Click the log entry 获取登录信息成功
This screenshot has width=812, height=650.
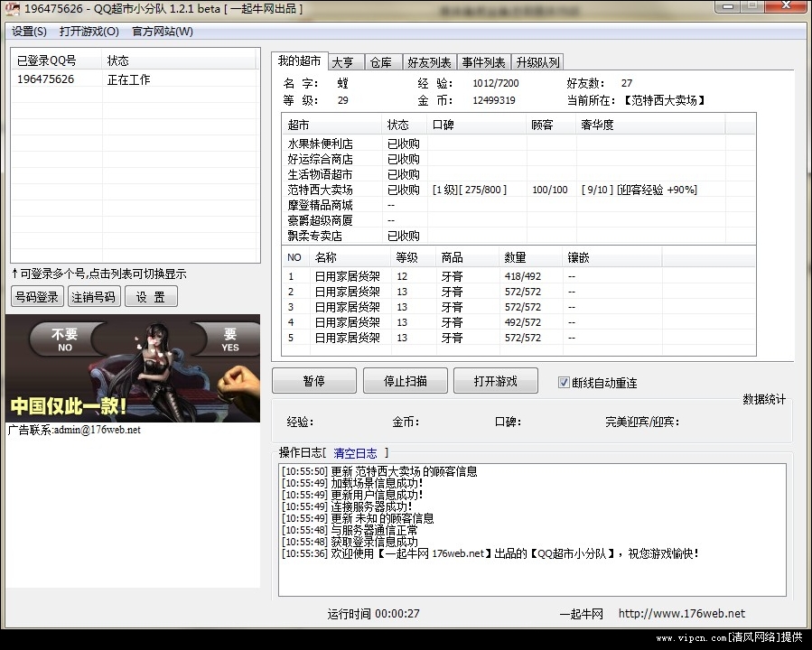pos(350,542)
